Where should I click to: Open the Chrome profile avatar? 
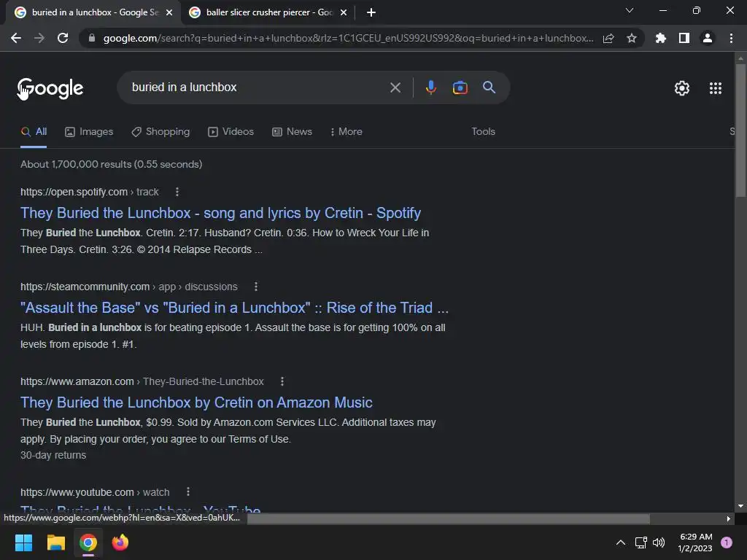[708, 38]
